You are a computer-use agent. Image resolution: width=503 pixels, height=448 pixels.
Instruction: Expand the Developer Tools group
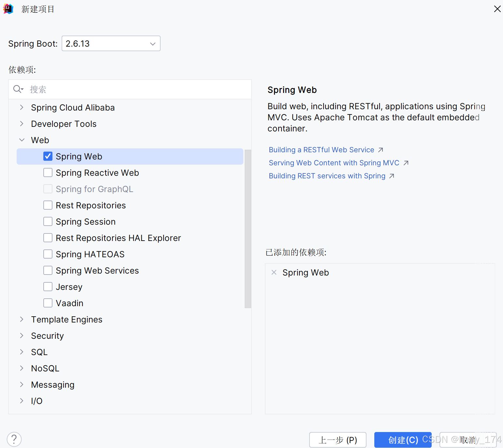pos(22,124)
